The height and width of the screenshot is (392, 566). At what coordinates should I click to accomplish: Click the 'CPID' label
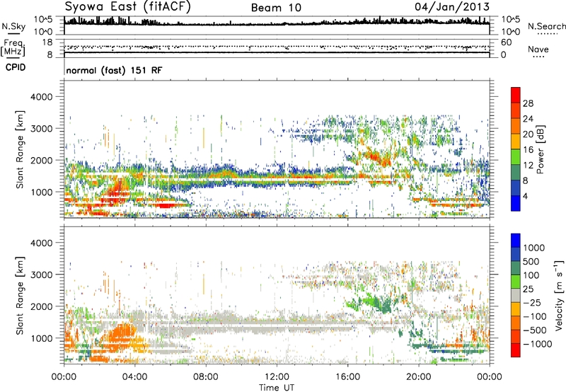(16, 67)
